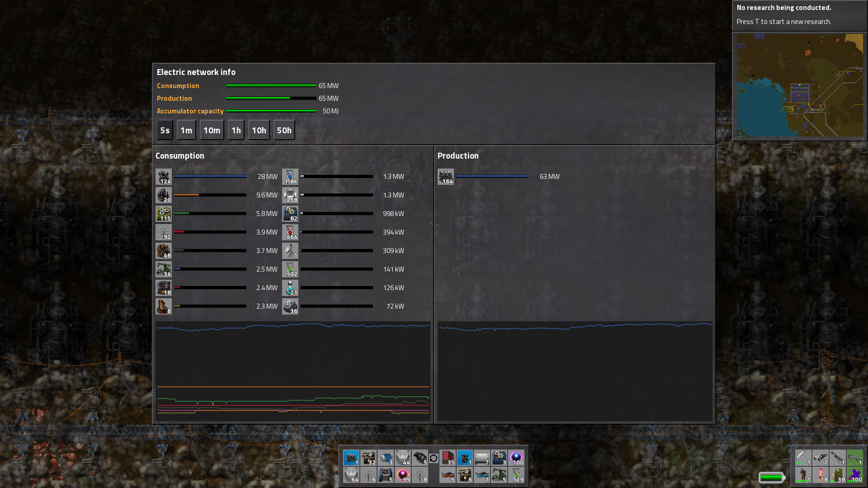
Task: Click the consumer icon using 3.7 MW
Action: tap(164, 251)
